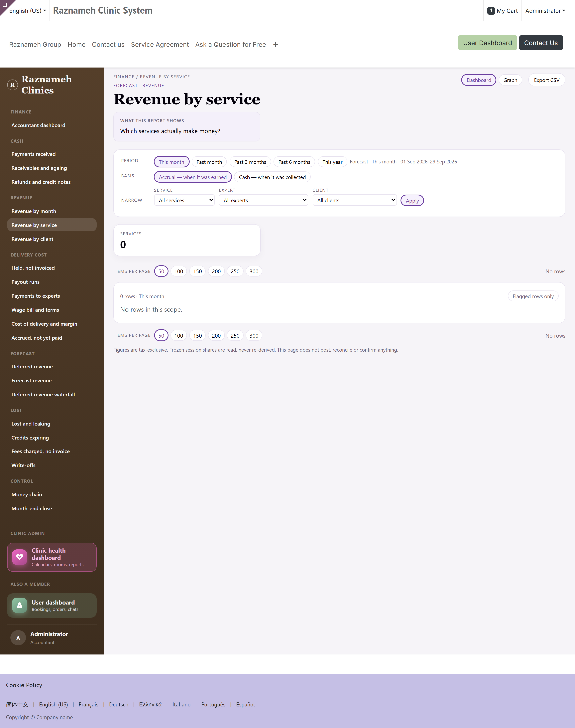Click the Administrator avatar circle in sidebar
The height and width of the screenshot is (728, 575).
click(18, 638)
